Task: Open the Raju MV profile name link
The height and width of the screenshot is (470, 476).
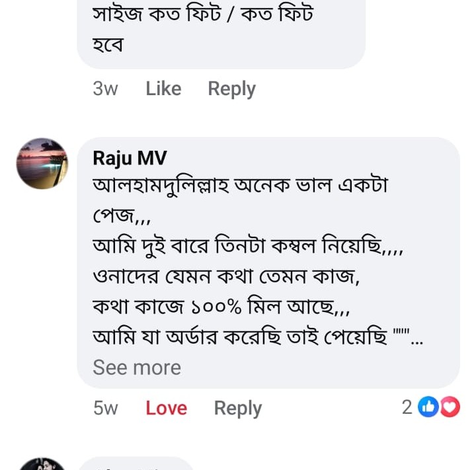Action: click(x=130, y=158)
